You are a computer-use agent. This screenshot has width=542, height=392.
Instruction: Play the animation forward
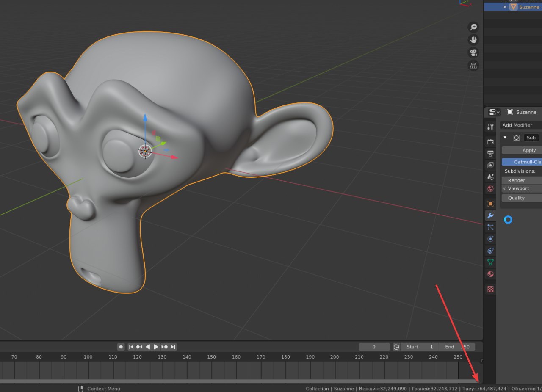(x=156, y=347)
